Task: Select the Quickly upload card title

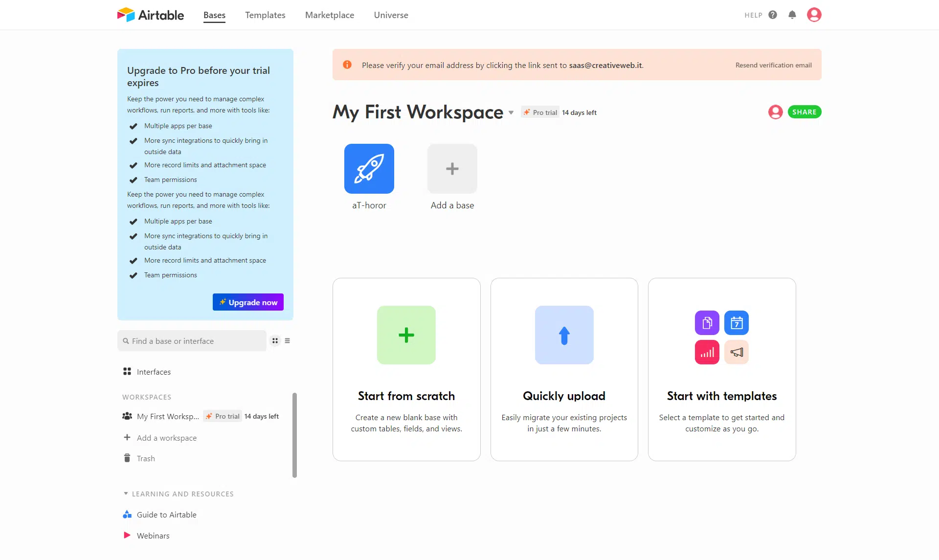Action: coord(564,396)
